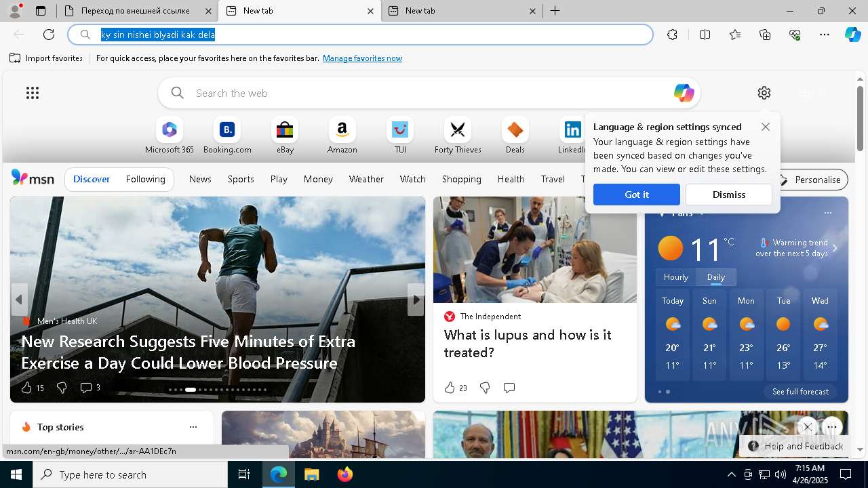Viewport: 868px width, 488px height.
Task: Click Manage favorites now link
Action: coord(362,58)
